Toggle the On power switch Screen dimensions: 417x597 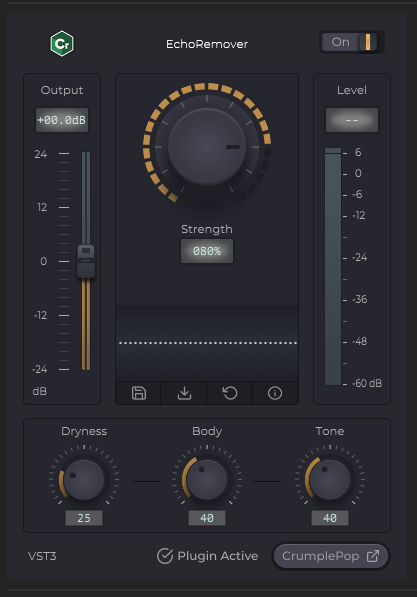(x=350, y=42)
